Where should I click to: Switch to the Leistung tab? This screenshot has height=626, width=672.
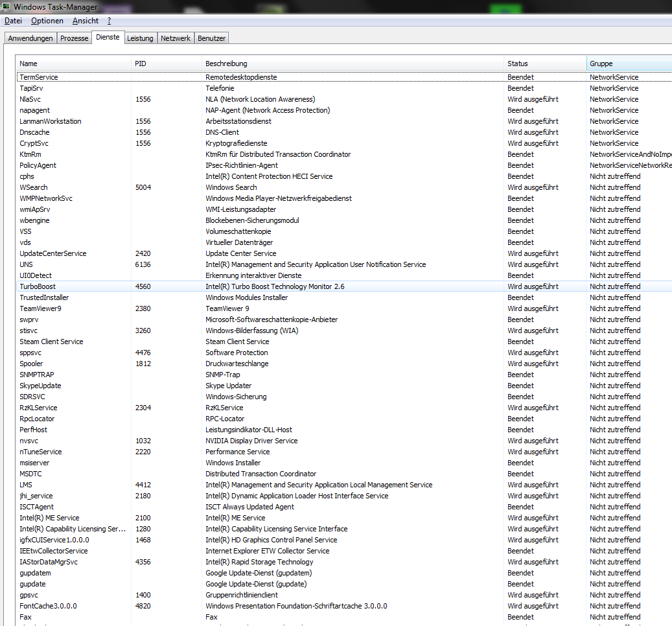[x=140, y=38]
